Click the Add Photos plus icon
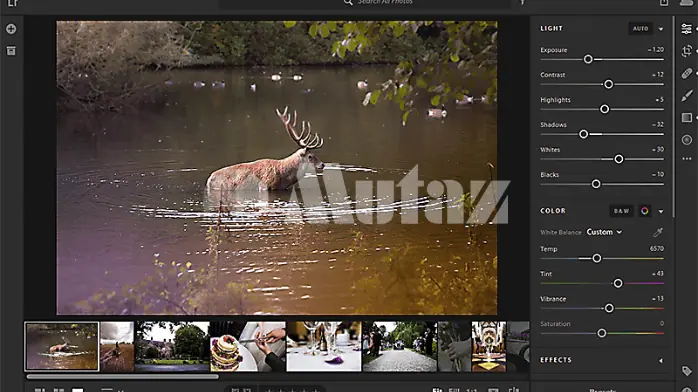Viewport: 698px width, 392px height. pos(11,29)
